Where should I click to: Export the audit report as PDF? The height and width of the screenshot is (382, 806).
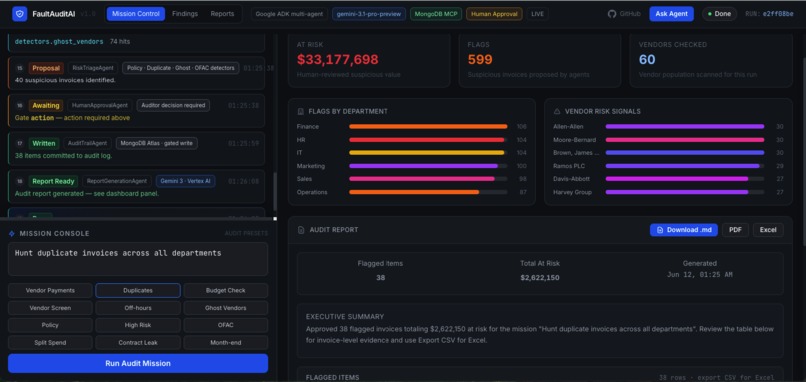pos(735,230)
